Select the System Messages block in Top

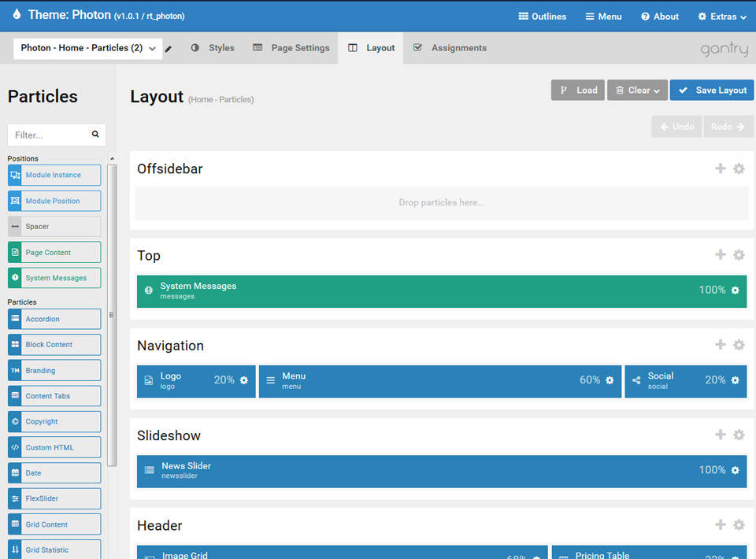442,291
